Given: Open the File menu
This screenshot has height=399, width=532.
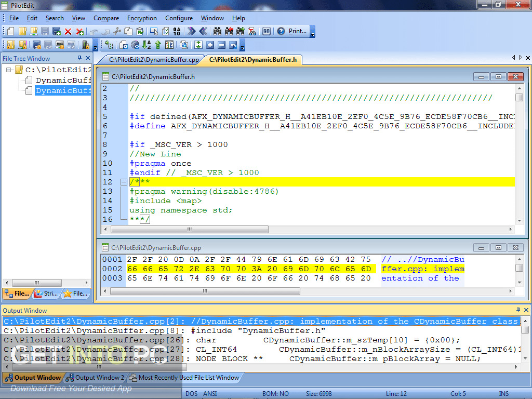Looking at the screenshot, I should (14, 18).
